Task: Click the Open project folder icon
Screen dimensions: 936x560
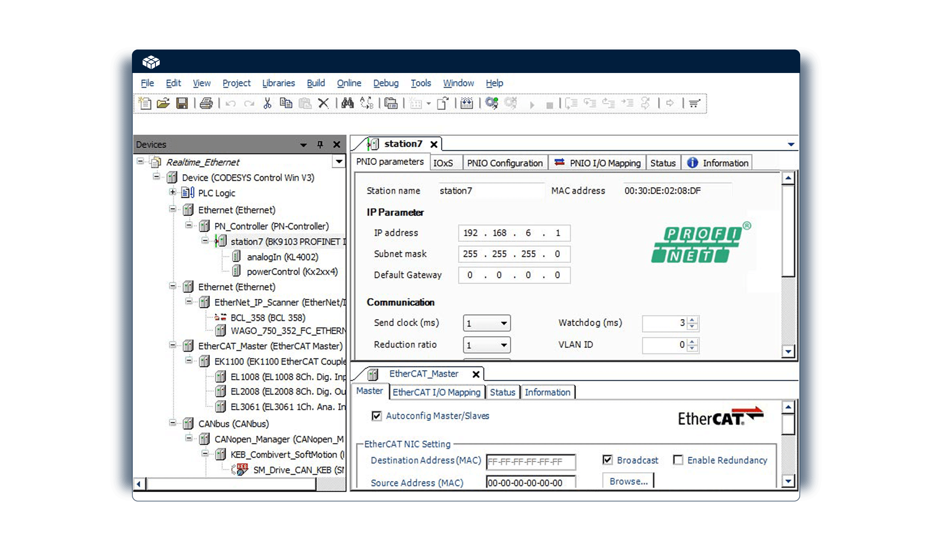Action: click(163, 103)
